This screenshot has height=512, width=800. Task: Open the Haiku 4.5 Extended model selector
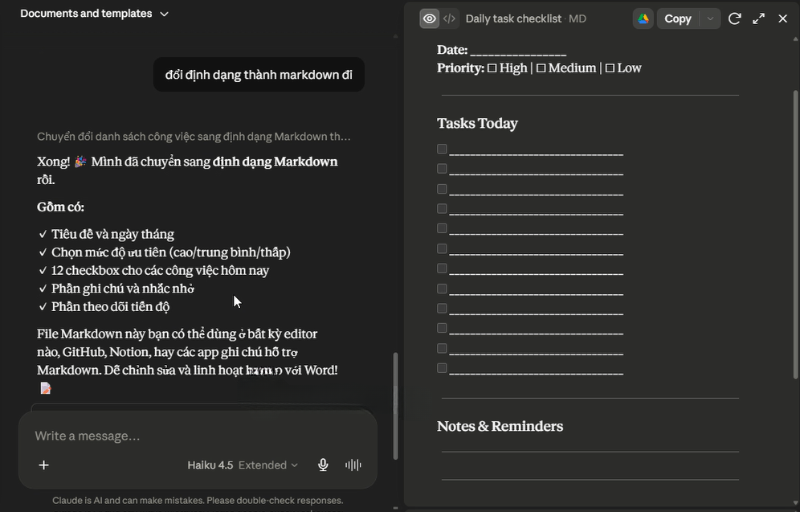(242, 465)
